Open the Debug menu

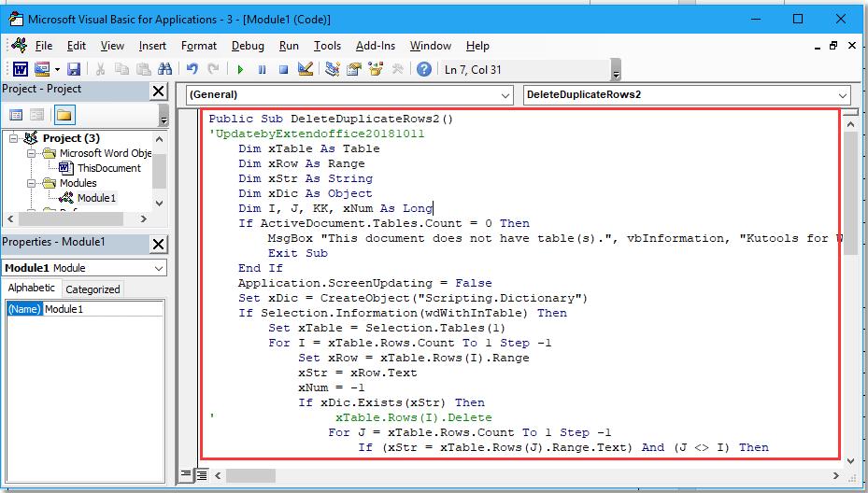point(248,46)
